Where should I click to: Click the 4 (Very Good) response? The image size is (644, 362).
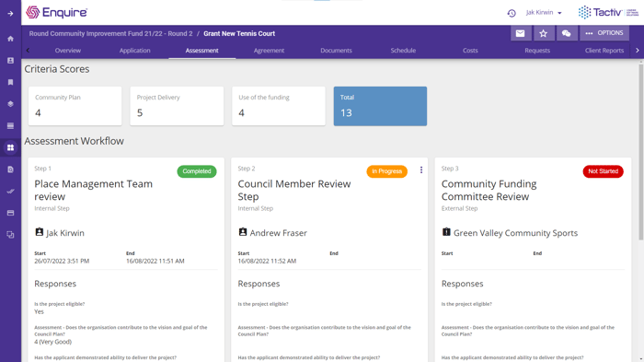pyautogui.click(x=53, y=342)
